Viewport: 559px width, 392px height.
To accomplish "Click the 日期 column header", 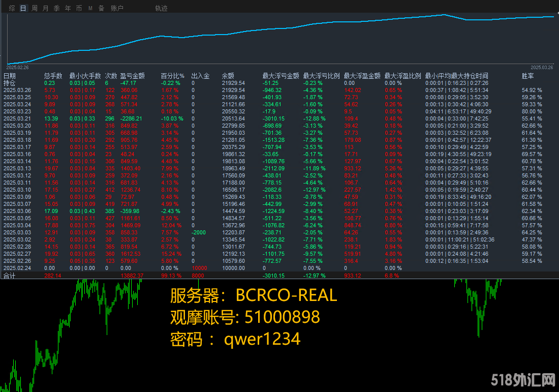I will 10,76.
